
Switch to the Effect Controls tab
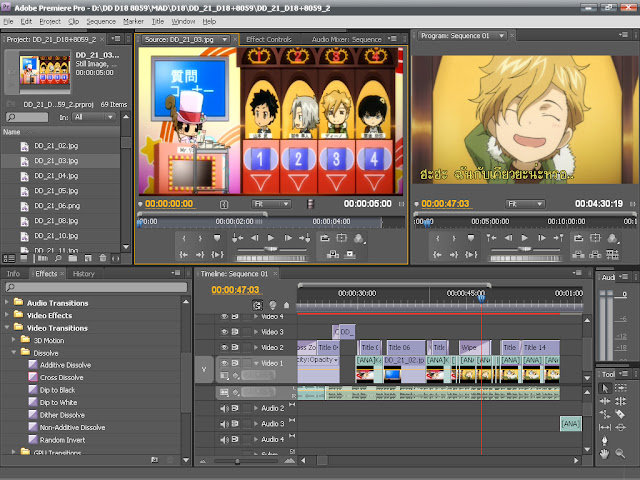click(269, 39)
